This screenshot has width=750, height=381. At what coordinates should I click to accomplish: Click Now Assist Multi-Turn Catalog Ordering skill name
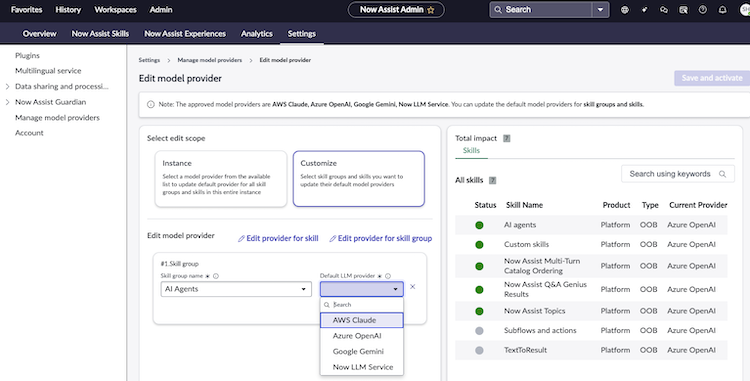[542, 266]
